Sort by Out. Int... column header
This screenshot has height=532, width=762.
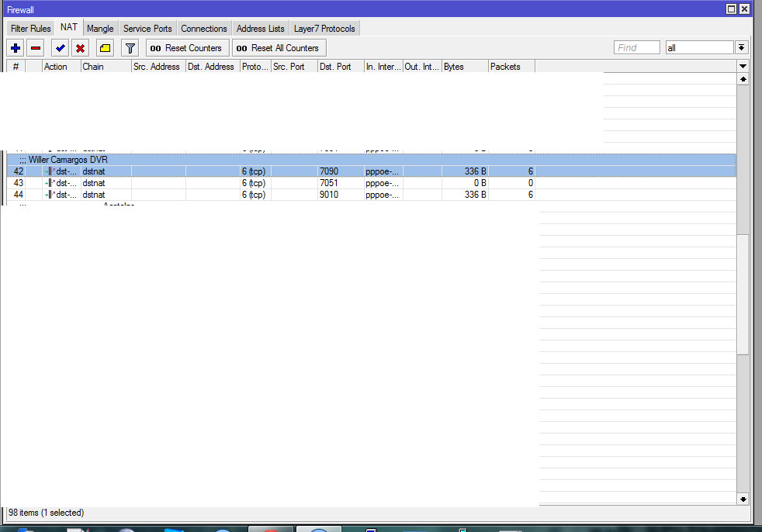(x=422, y=67)
